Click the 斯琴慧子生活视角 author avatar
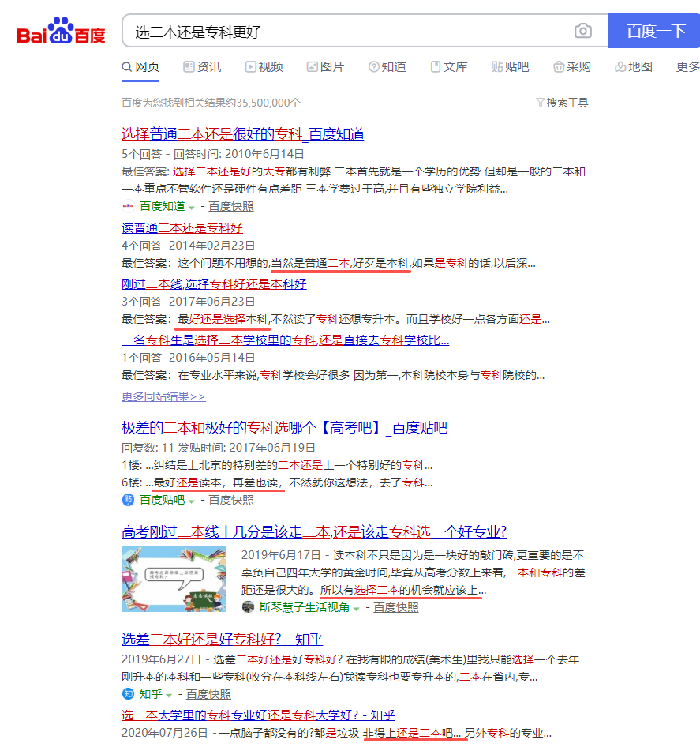The height and width of the screenshot is (747, 700). (249, 607)
